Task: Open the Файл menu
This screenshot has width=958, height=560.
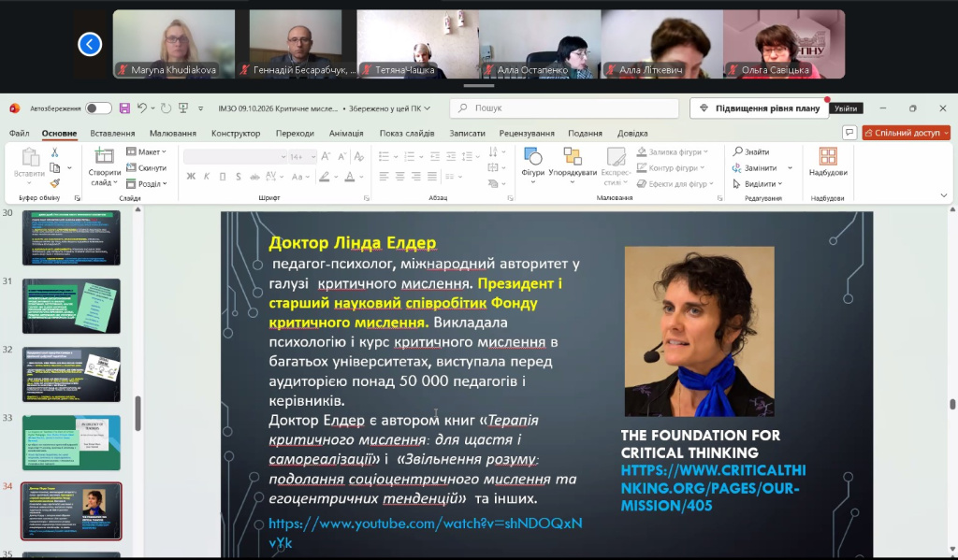Action: 20,133
